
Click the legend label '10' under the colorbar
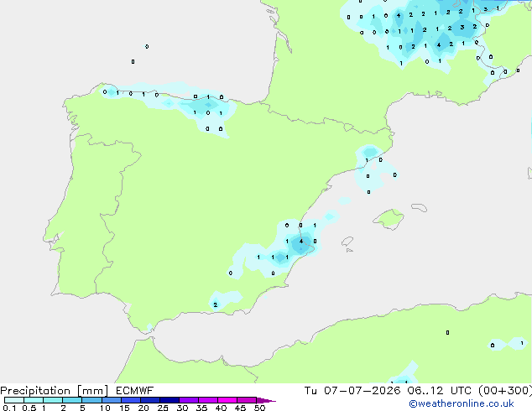coord(105,408)
